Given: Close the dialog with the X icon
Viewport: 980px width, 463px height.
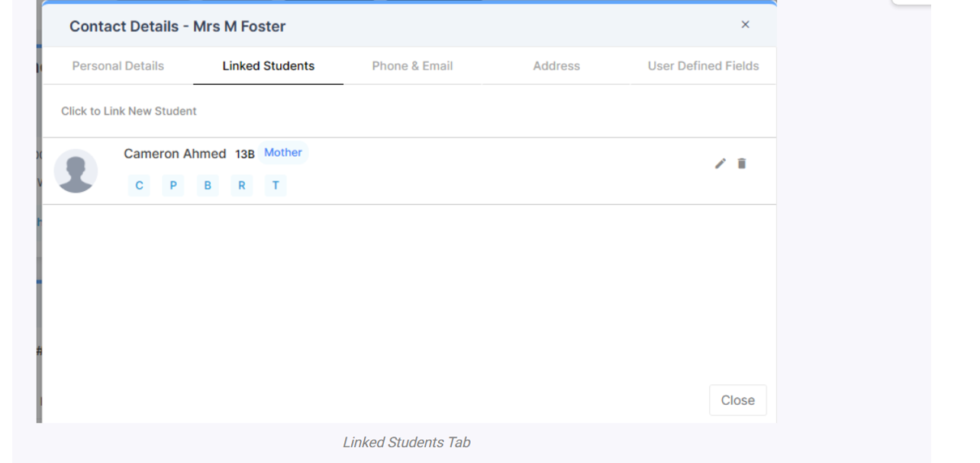Looking at the screenshot, I should (x=745, y=25).
